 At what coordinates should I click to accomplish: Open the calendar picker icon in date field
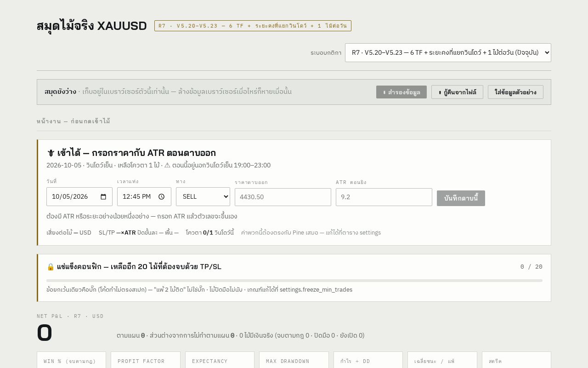coord(103,197)
